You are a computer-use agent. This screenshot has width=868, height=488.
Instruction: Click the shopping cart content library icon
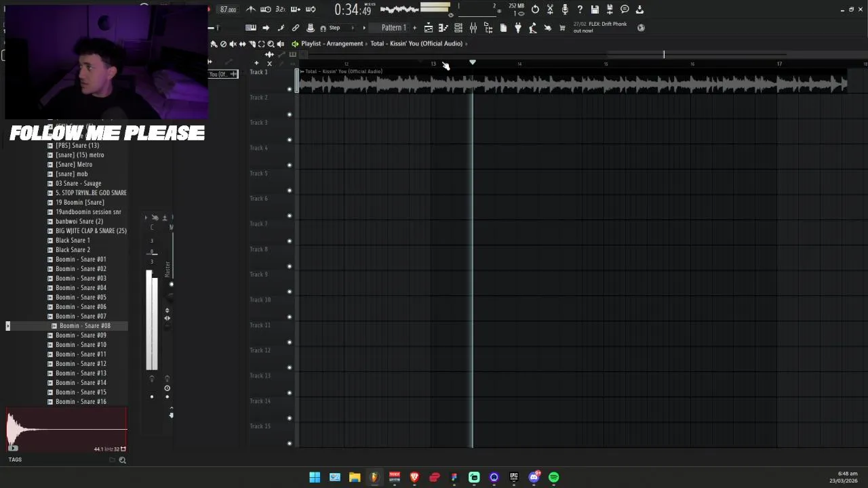click(562, 28)
